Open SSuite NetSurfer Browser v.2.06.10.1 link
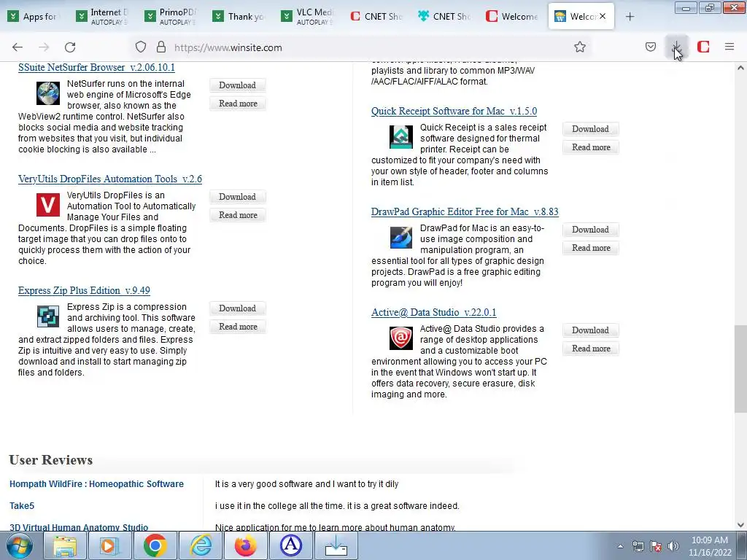 96,67
